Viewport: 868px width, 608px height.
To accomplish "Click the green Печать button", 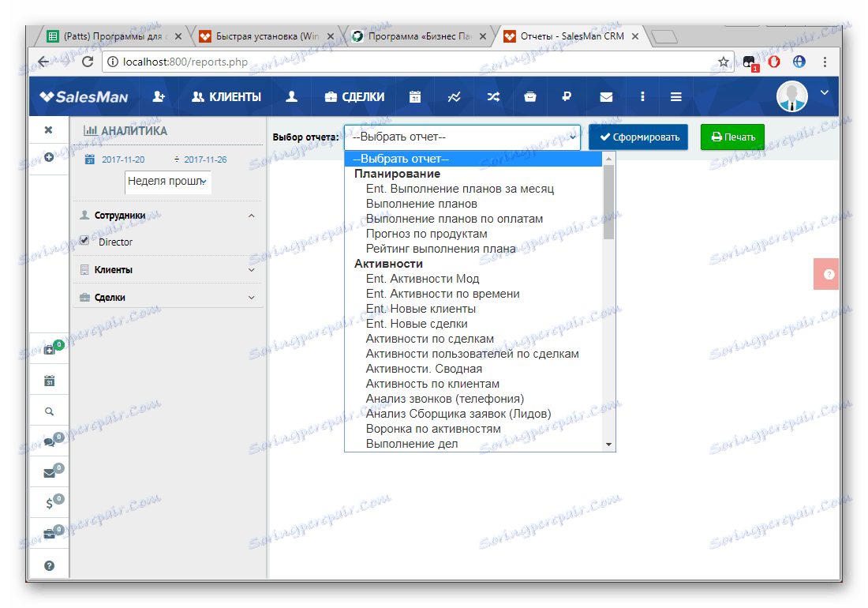I will 732,137.
